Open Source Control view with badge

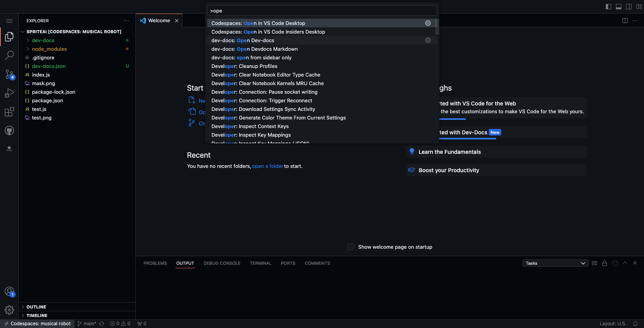pos(9,74)
